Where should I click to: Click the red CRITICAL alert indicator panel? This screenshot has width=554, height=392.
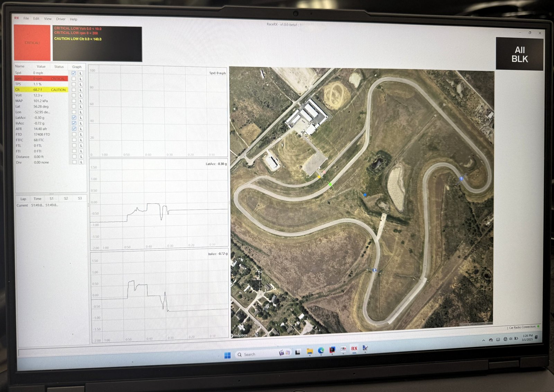tap(32, 42)
